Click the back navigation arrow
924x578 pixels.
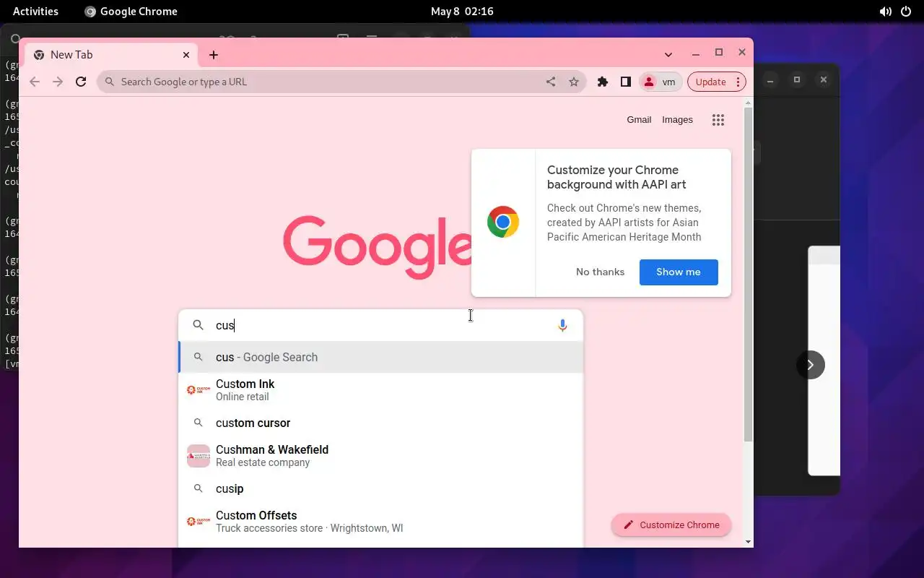[x=35, y=82]
